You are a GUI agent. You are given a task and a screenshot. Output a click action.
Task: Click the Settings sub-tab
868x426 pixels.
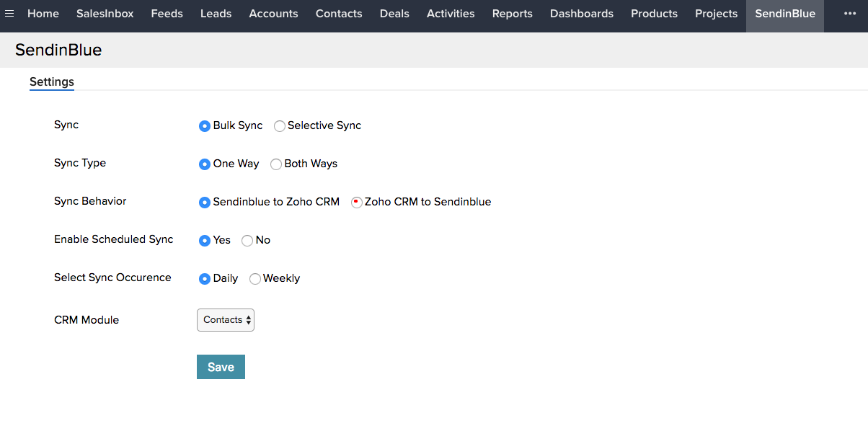[52, 82]
